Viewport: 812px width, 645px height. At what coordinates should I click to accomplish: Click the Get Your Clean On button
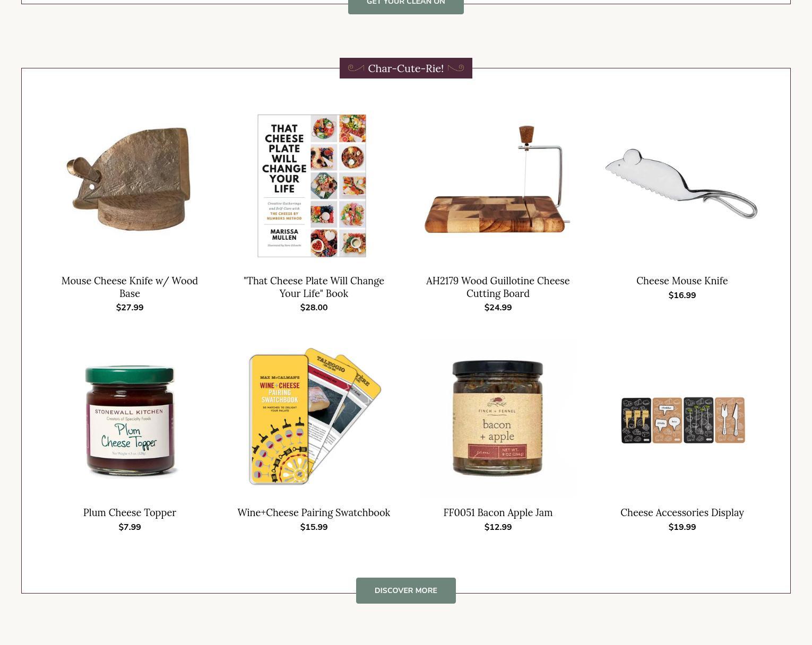tap(406, 4)
